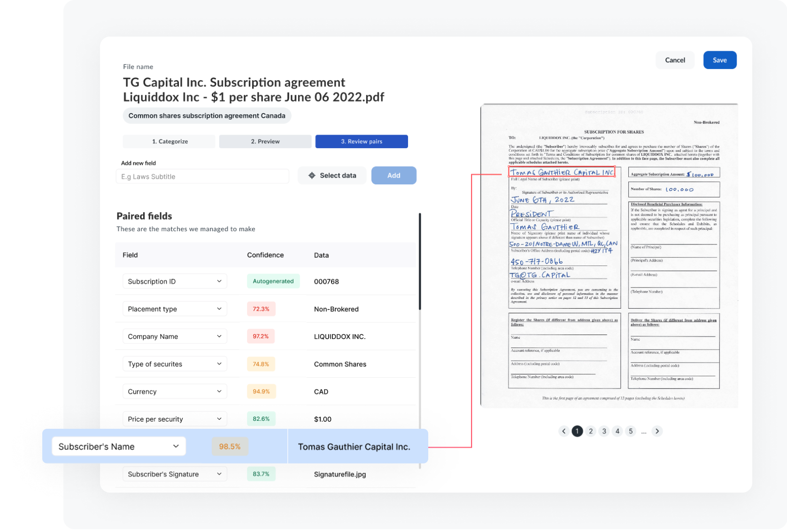
Task: Click the Data column header
Action: pyautogui.click(x=321, y=255)
